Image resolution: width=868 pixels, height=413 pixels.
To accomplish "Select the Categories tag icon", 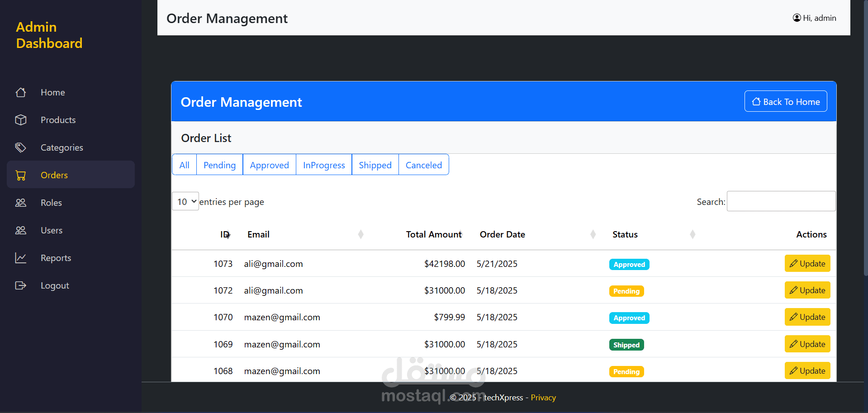I will coord(21,147).
